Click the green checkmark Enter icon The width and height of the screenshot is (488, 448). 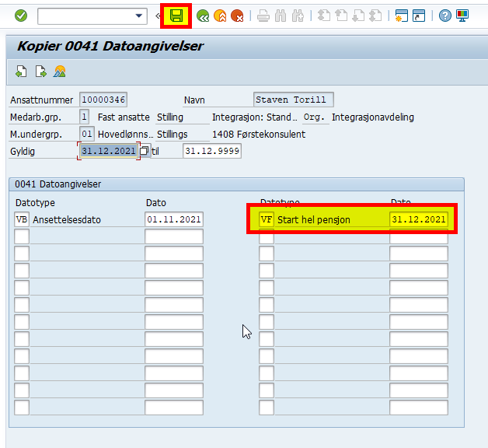point(21,16)
